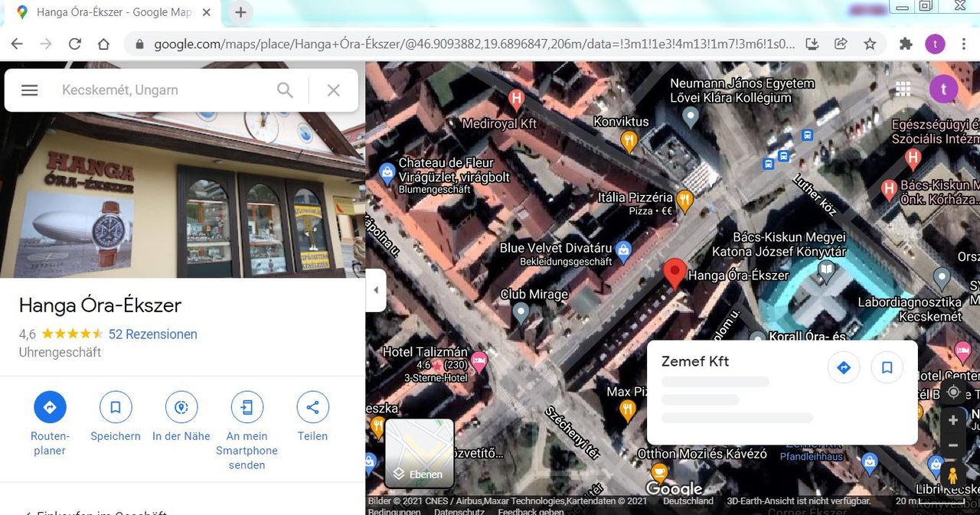Image resolution: width=980 pixels, height=515 pixels.
Task: Select the Konviktus restaurant marker
Action: [629, 140]
